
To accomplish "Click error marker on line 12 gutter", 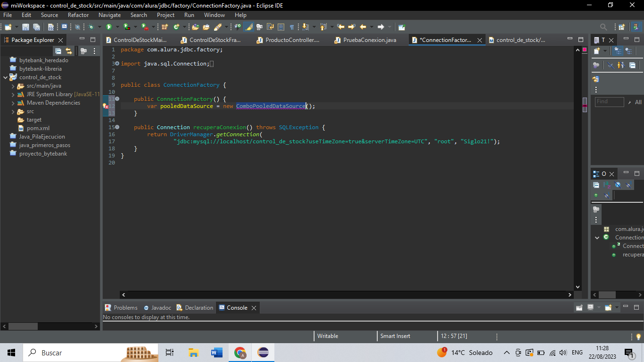I will tap(106, 107).
